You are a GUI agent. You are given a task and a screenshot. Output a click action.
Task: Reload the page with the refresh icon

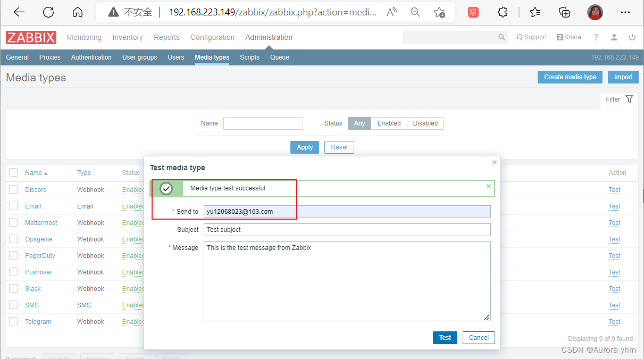(x=48, y=12)
